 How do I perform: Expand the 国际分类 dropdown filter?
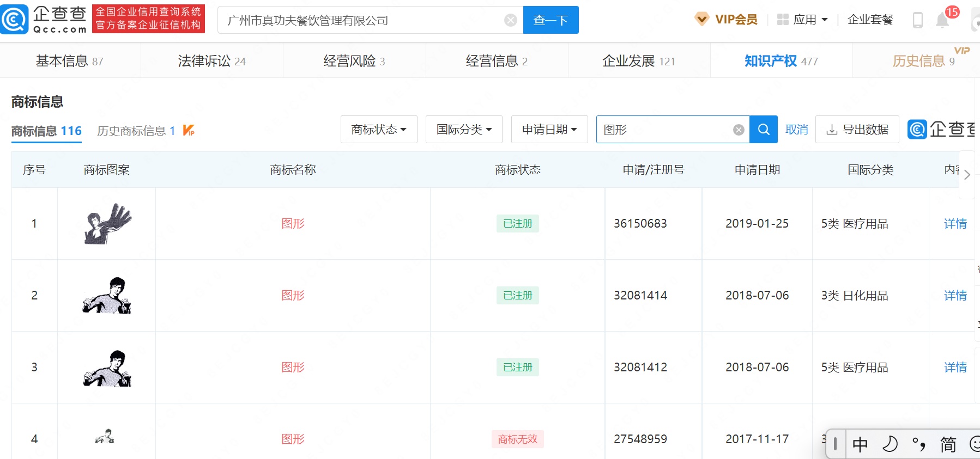pyautogui.click(x=464, y=130)
